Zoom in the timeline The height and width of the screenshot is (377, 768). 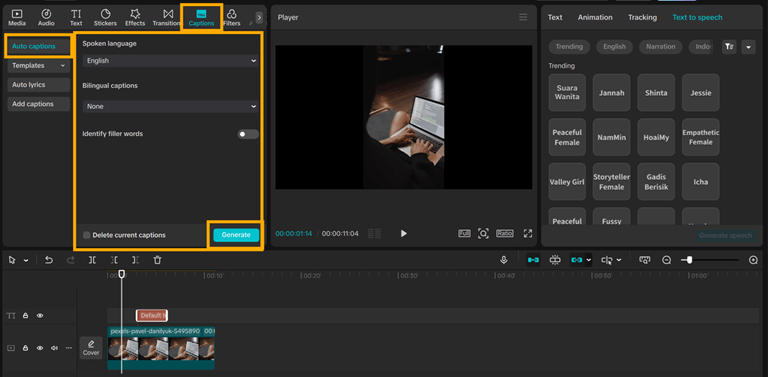[754, 260]
